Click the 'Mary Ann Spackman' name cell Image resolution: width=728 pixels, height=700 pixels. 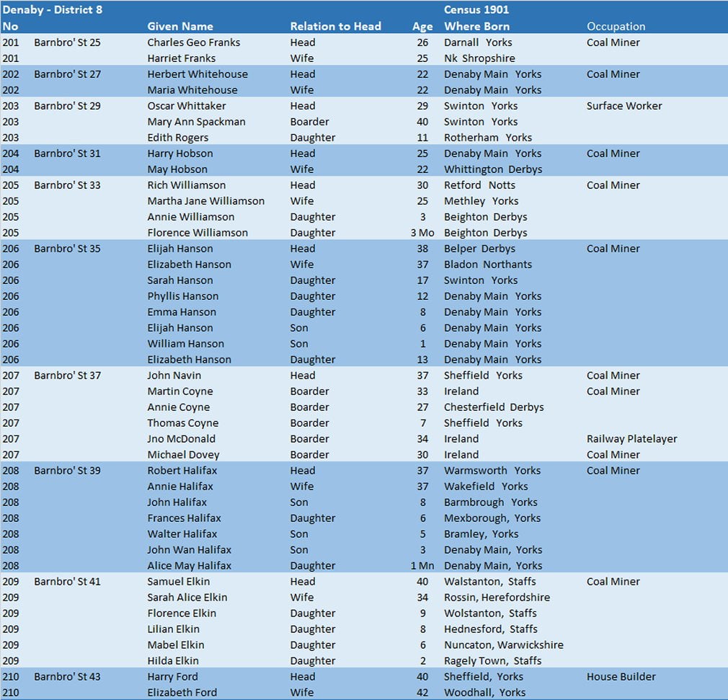click(196, 122)
